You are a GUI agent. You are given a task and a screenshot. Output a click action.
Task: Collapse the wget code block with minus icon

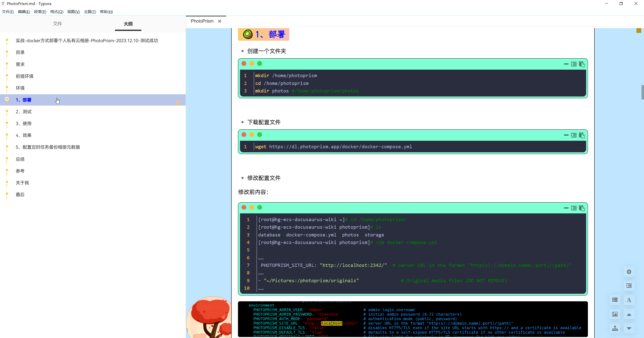(566, 135)
